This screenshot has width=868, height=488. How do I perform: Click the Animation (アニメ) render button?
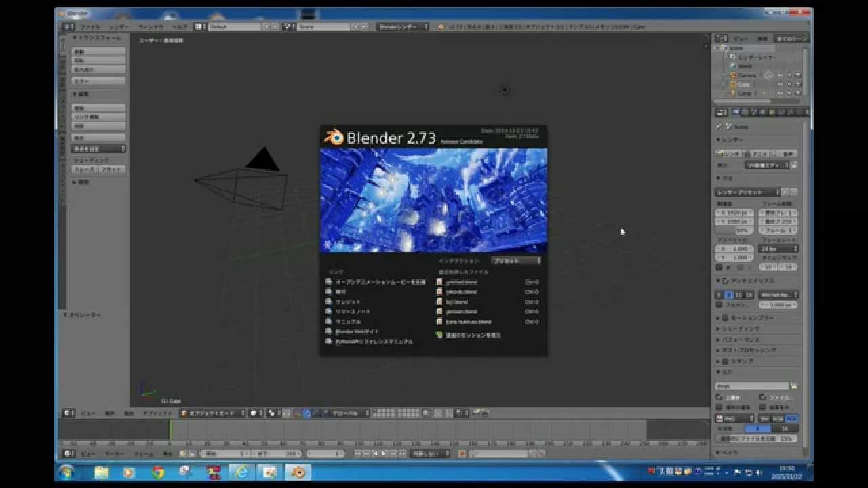click(x=758, y=154)
